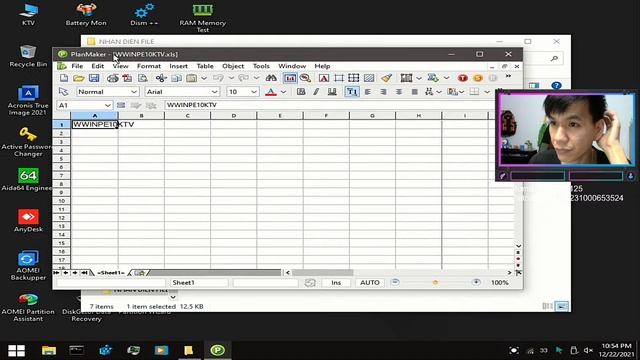
Task: Toggle AUTO calculation mode in status bar
Action: [x=370, y=282]
